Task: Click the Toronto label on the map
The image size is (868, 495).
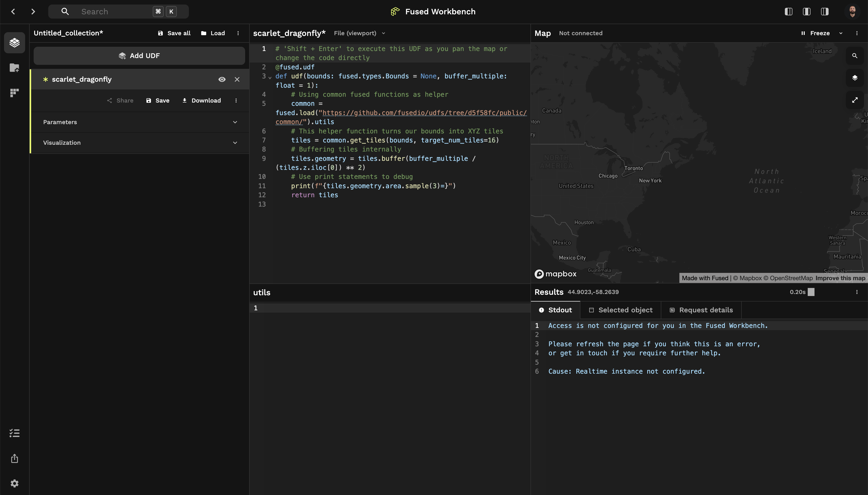Action: (x=634, y=168)
